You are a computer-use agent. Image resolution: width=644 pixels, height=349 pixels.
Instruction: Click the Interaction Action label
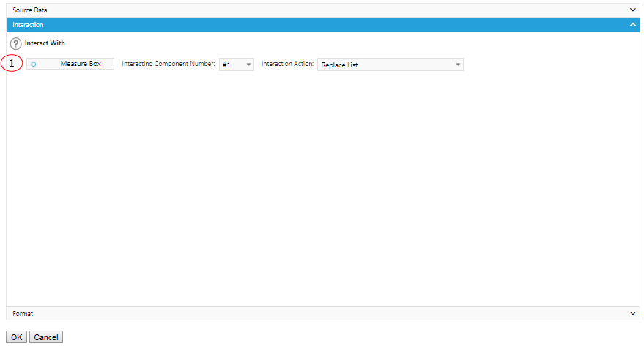click(x=287, y=64)
